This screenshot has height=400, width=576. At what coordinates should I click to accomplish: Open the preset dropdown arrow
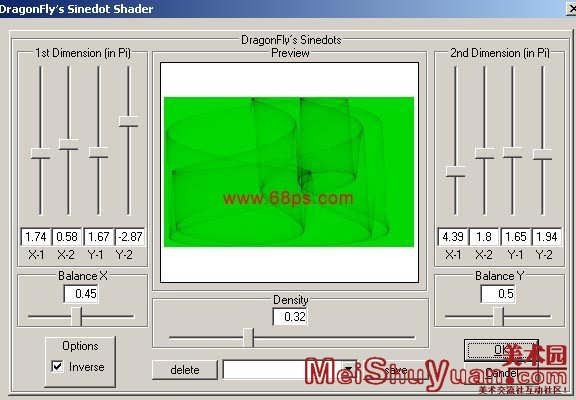pyautogui.click(x=349, y=369)
